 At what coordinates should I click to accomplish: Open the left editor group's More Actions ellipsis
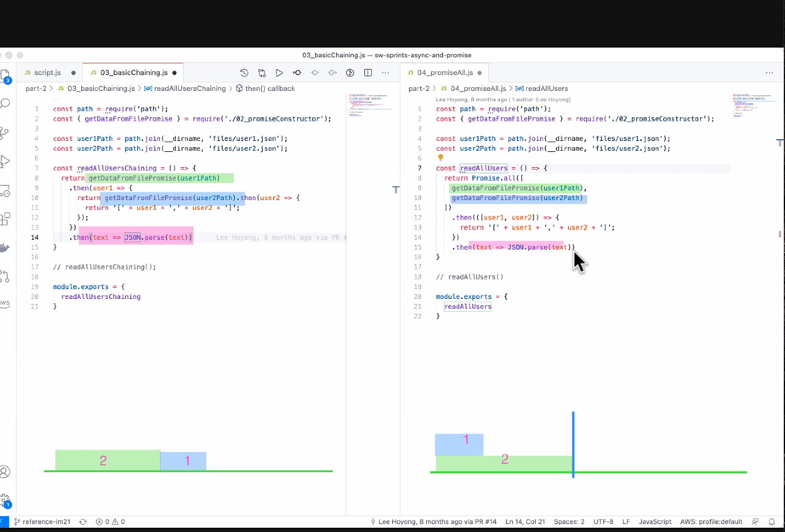pyautogui.click(x=385, y=73)
